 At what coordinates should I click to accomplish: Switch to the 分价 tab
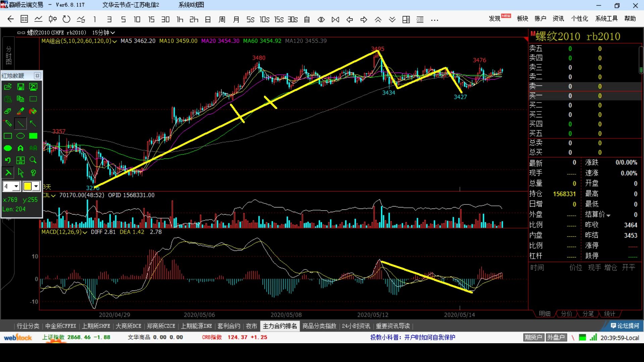point(567,314)
